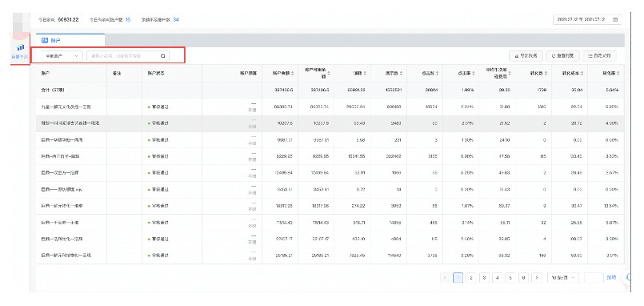
Task: Select page 2 in pagination
Action: point(471,278)
